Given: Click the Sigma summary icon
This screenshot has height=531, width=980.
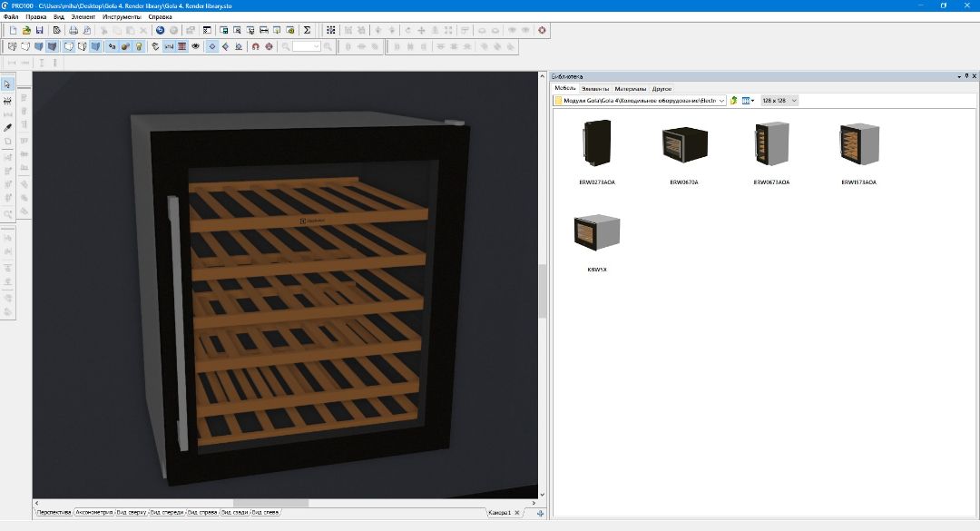Looking at the screenshot, I should point(307,30).
